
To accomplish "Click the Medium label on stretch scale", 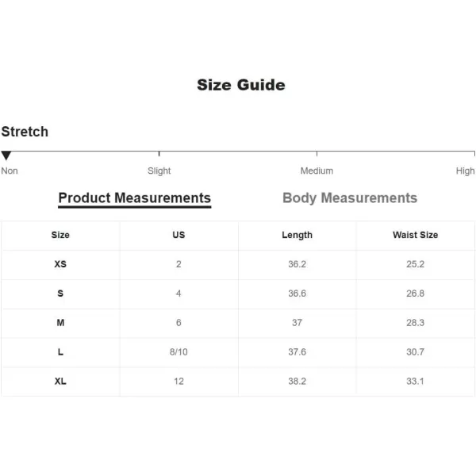I will point(317,171).
